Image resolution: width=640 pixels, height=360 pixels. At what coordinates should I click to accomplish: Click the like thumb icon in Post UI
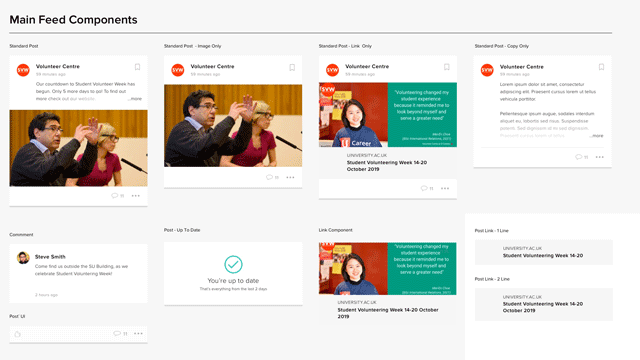pos(18,334)
